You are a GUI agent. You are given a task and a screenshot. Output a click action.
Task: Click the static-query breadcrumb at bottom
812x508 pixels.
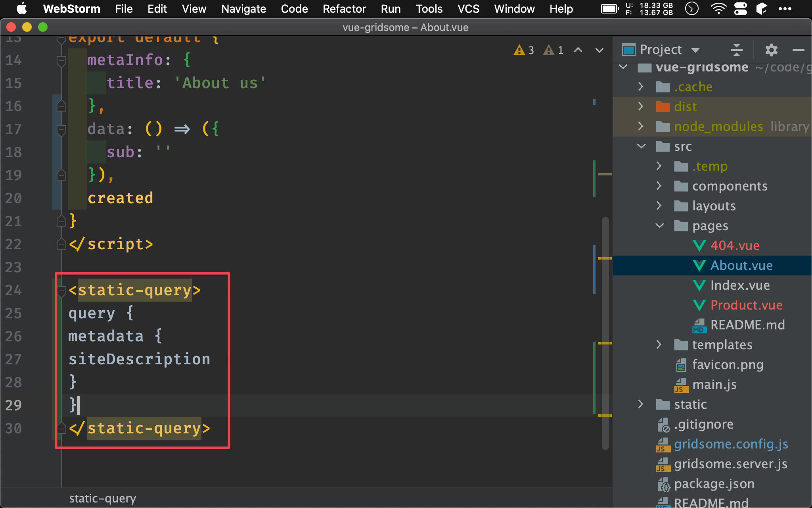pos(102,498)
